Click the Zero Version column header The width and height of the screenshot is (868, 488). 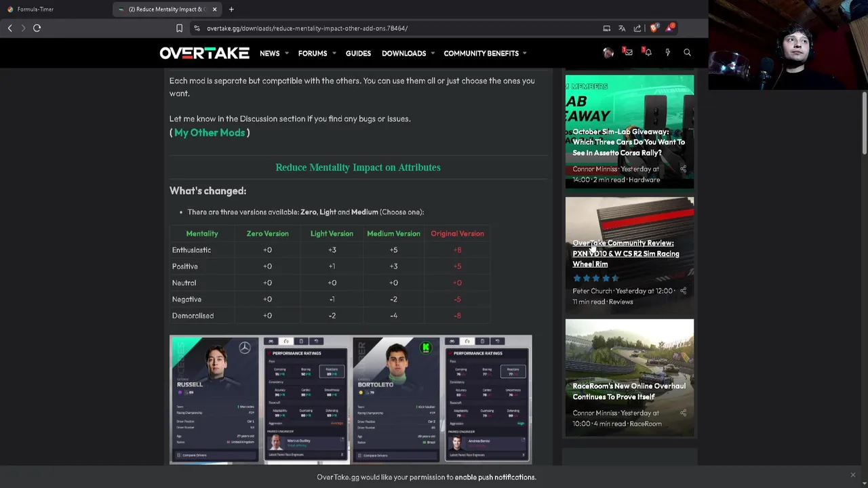point(267,234)
